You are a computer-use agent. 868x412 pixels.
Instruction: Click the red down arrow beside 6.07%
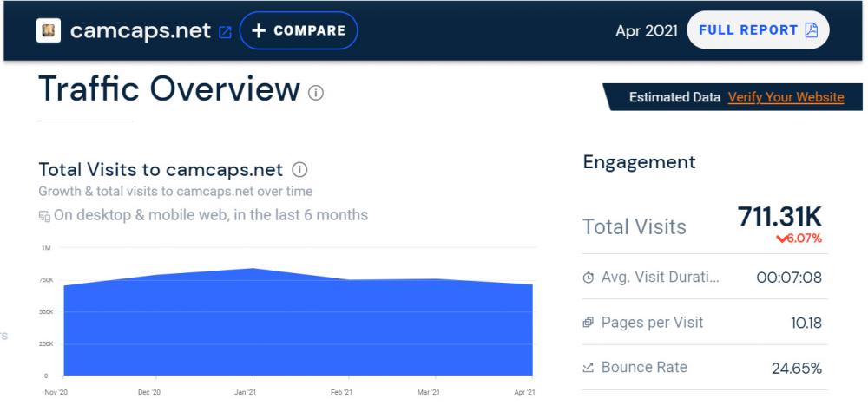[x=782, y=239]
